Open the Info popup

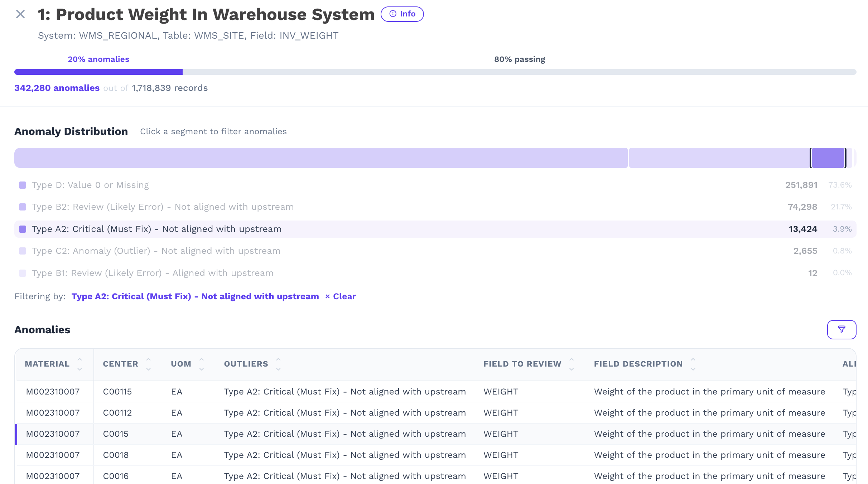pos(402,14)
